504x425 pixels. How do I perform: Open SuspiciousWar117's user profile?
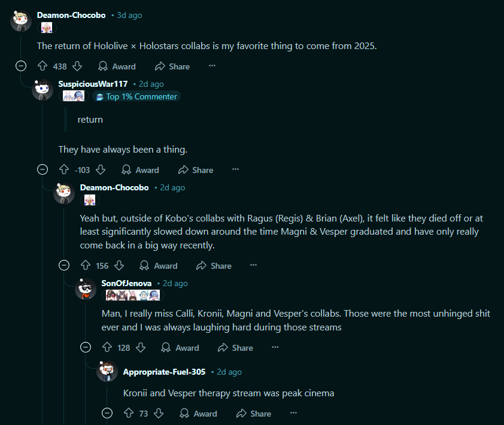pyautogui.click(x=93, y=84)
